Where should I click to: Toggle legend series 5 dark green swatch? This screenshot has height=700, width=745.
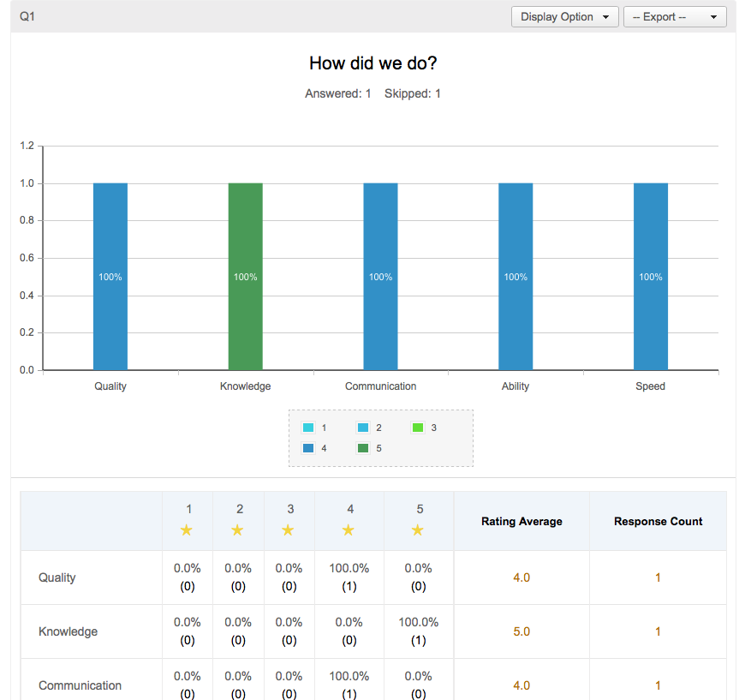pos(363,448)
